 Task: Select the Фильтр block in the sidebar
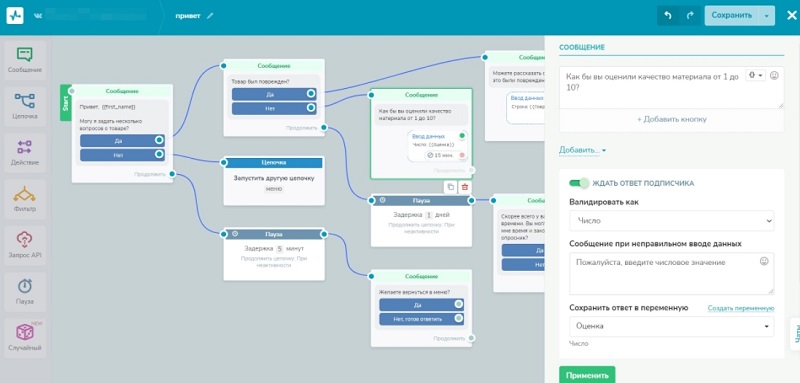[24, 199]
